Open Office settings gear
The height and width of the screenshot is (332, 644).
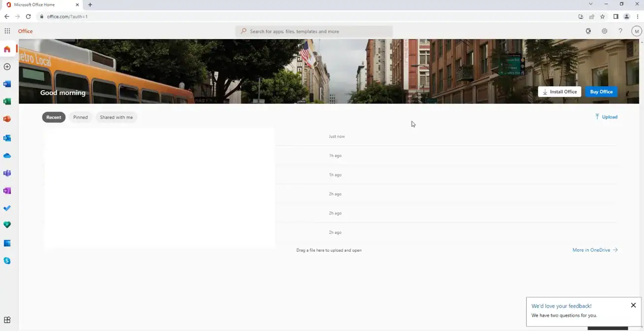[605, 31]
